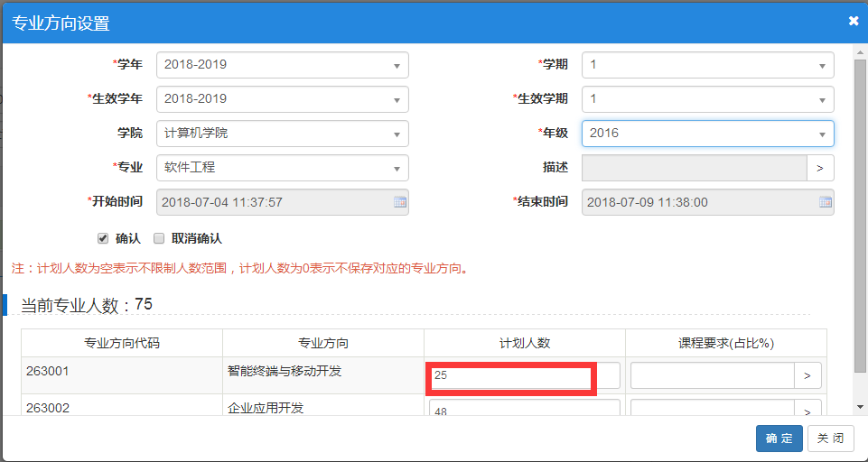Click 计划人数 field for 企业应用开发
This screenshot has height=462, width=868.
point(524,409)
